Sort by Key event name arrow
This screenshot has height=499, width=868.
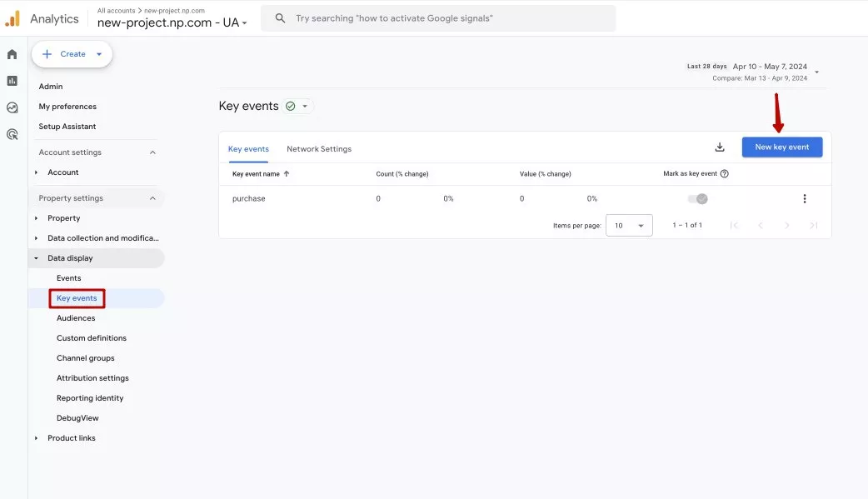coord(287,173)
